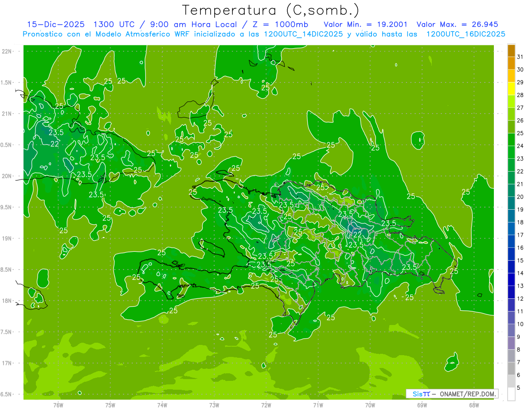Select the '1200UTC_16DIC2025' valid-until timestamp
Image resolution: width=532 pixels, height=411 pixels.
(x=465, y=34)
